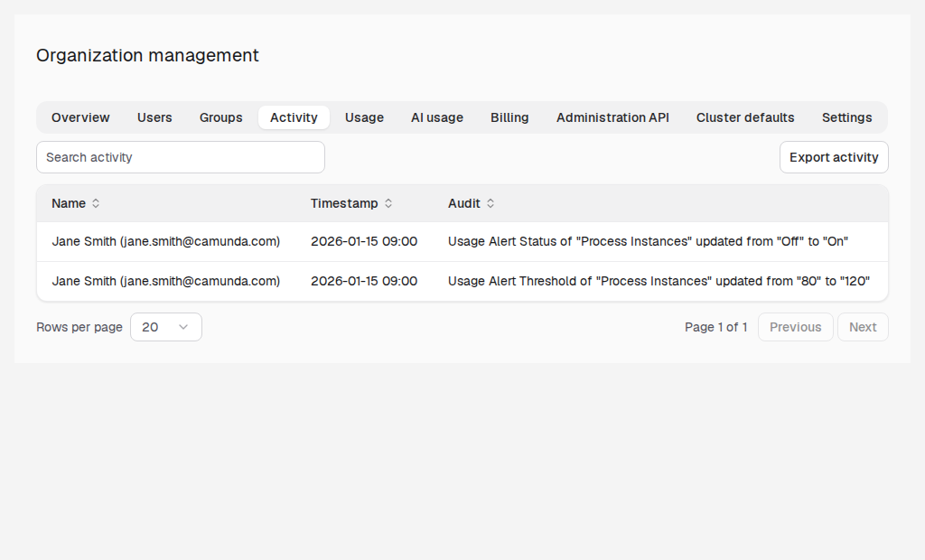This screenshot has width=925, height=560.
Task: Sort by Audit column icon
Action: click(x=491, y=203)
